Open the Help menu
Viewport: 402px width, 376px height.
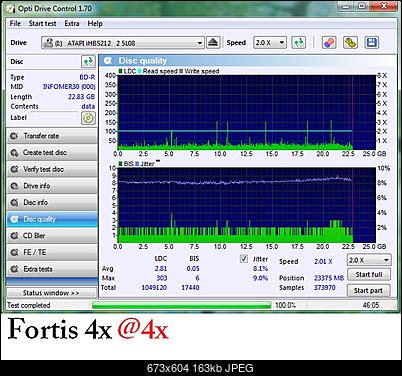95,24
